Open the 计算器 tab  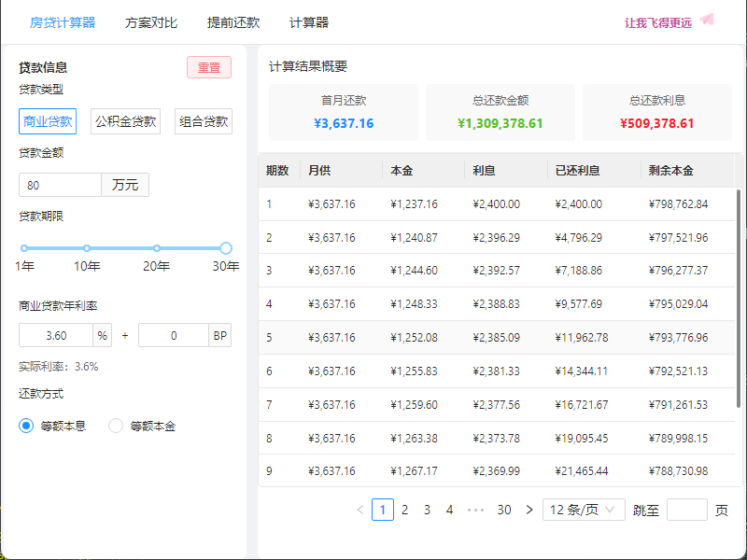[309, 22]
